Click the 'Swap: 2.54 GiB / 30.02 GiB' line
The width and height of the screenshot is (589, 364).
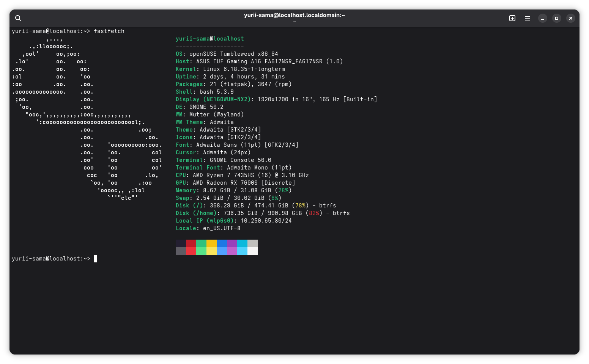228,198
